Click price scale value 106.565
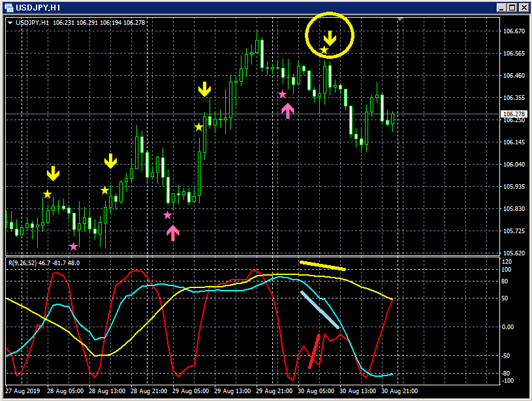Screen dimensions: 532x401 (x=514, y=54)
